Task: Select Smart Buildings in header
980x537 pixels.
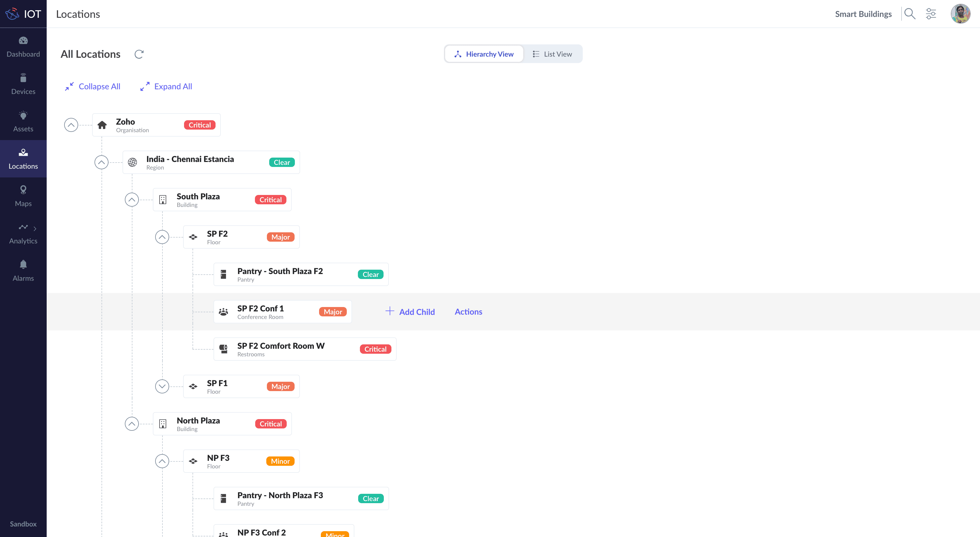Action: click(x=863, y=14)
